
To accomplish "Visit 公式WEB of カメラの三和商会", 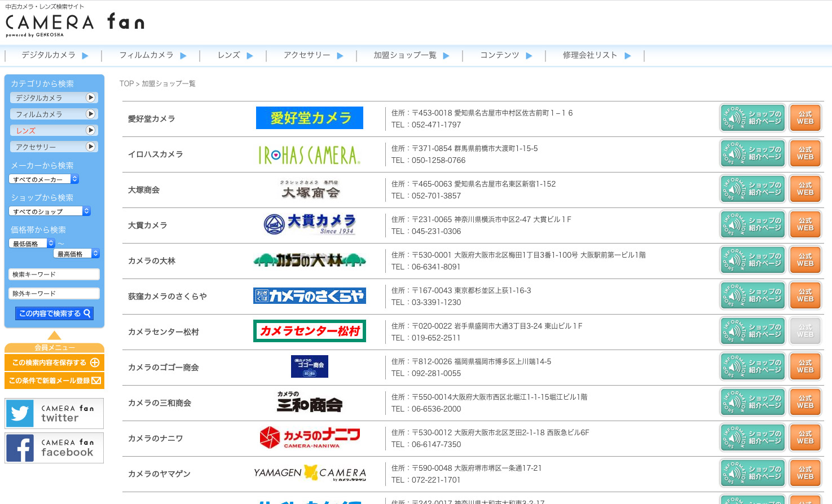I will [805, 402].
